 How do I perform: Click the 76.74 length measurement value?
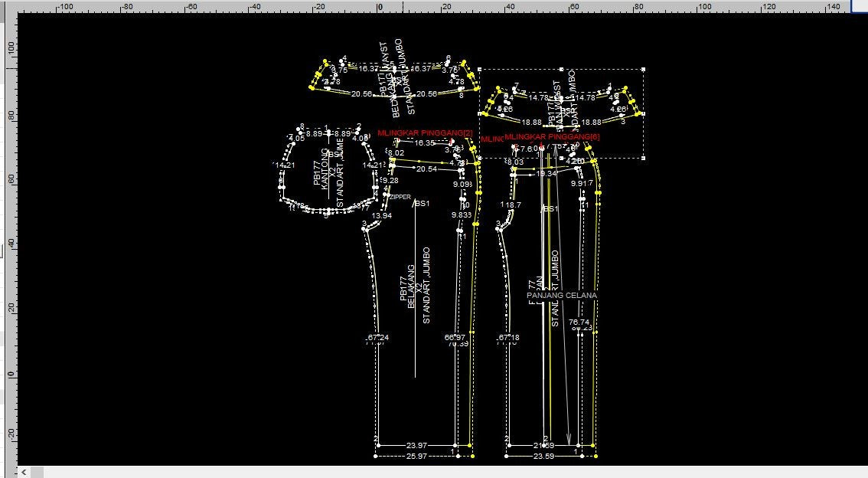point(579,322)
